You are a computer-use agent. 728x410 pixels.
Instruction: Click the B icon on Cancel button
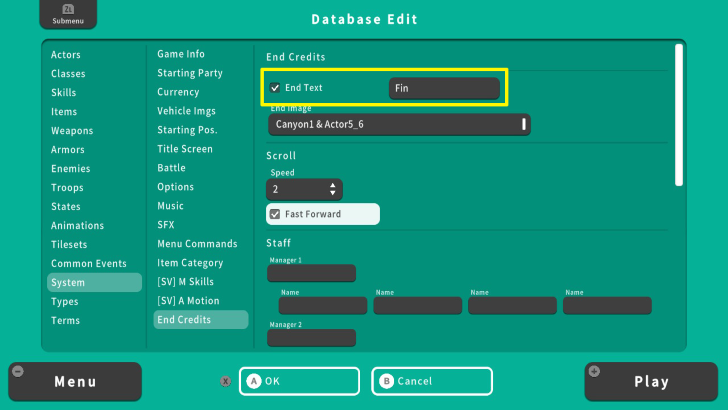[386, 381]
